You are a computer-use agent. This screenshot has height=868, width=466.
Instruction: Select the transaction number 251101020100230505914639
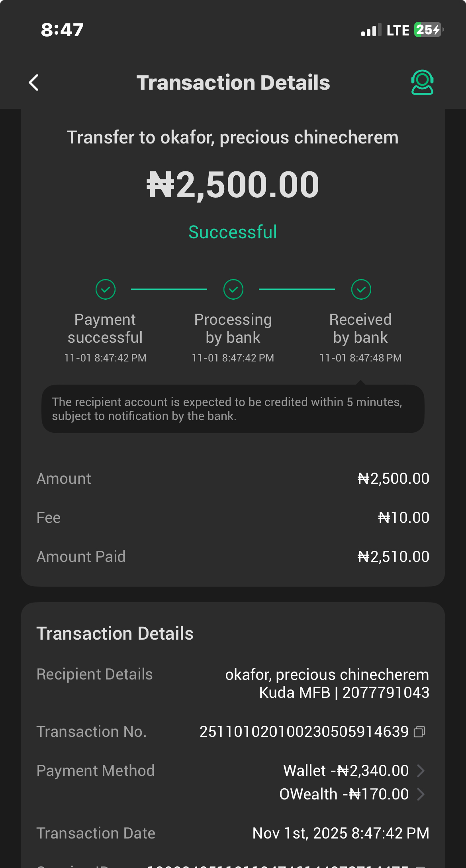(304, 732)
